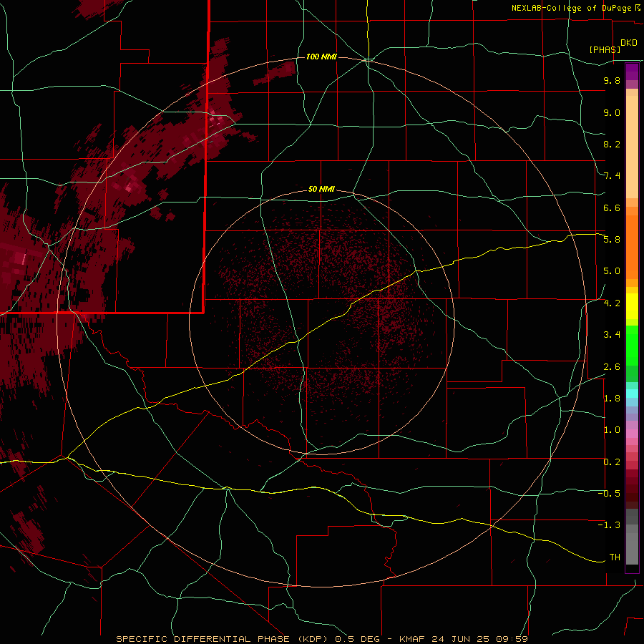The width and height of the screenshot is (644, 644).
Task: Click the -1.3 value on the color scale
Action: tap(609, 525)
